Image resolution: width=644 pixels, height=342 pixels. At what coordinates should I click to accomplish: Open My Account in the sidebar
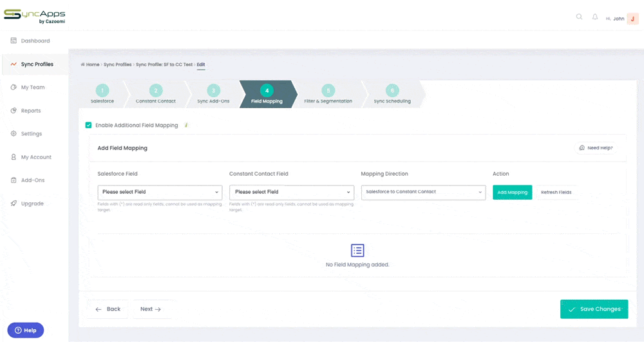pos(35,157)
